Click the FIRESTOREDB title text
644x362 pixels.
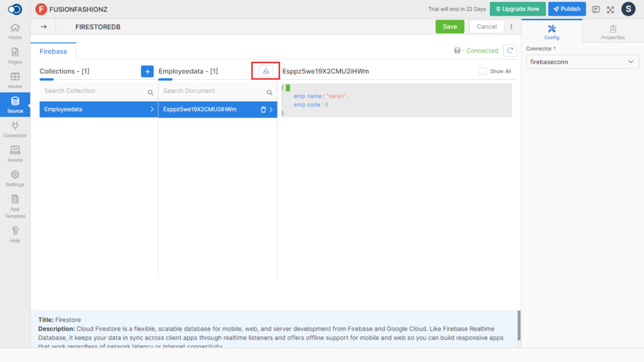pos(97,27)
